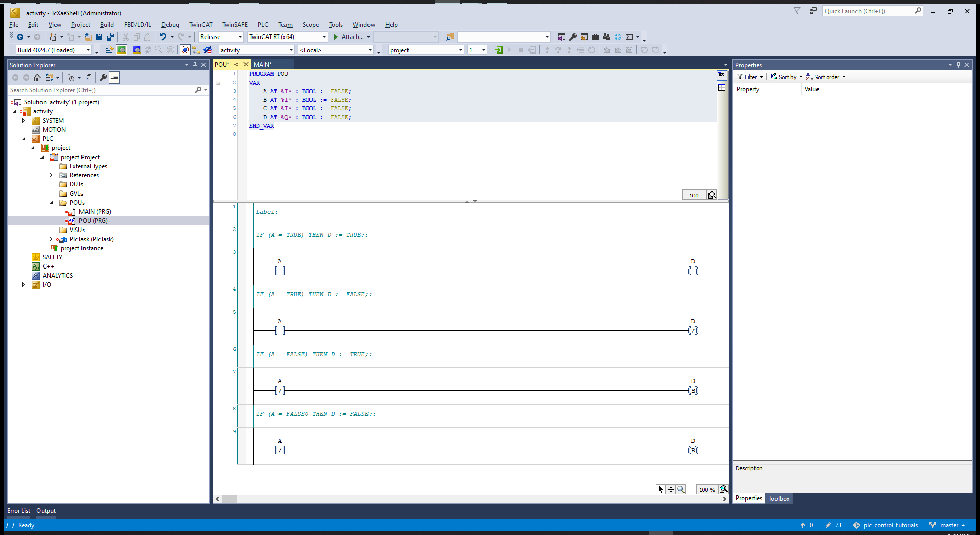
Task: Click the horizontal scrollbar thumb under ladder editor
Action: tap(229, 499)
